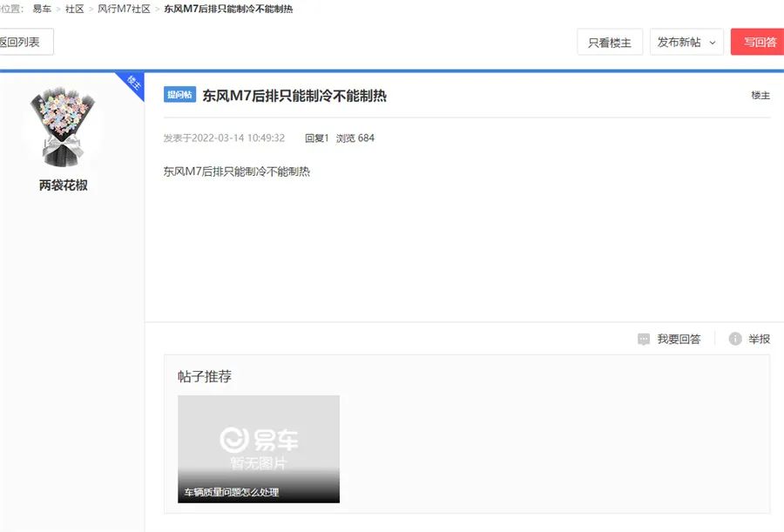Open the 风行M7社区 breadcrumb link

pyautogui.click(x=124, y=9)
